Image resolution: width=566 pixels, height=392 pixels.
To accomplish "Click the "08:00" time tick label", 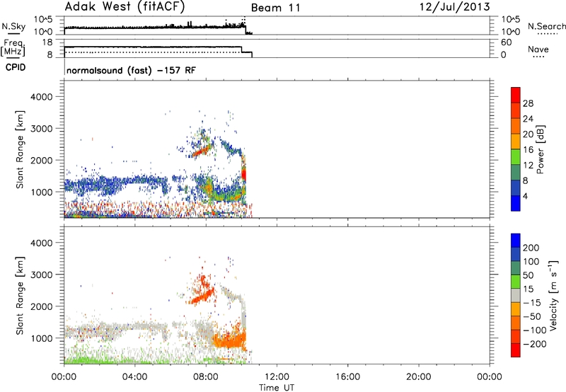I will tap(206, 377).
